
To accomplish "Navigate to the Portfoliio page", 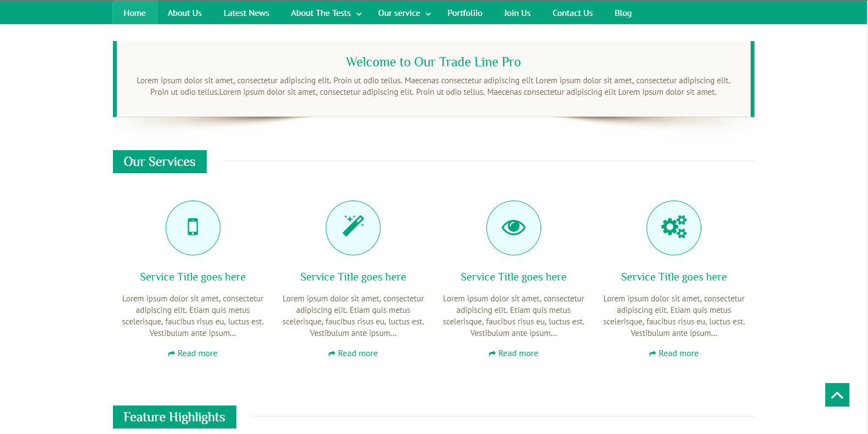I will pyautogui.click(x=464, y=13).
